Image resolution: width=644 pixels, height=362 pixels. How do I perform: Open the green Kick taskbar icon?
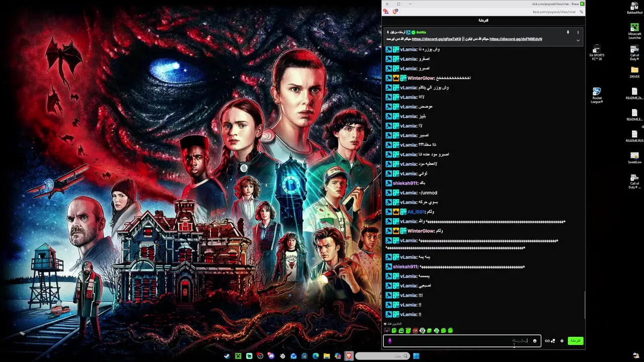[x=249, y=356]
